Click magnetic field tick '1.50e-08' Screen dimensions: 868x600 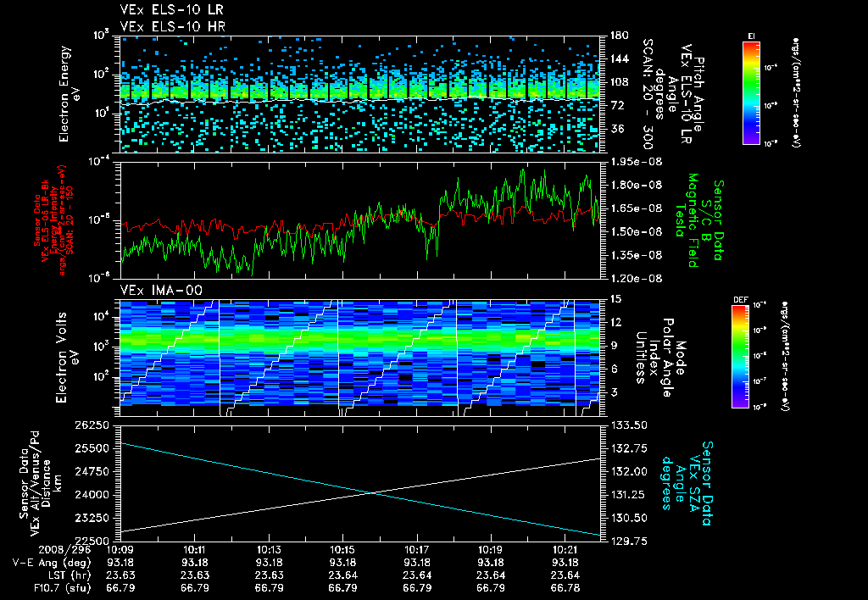636,231
